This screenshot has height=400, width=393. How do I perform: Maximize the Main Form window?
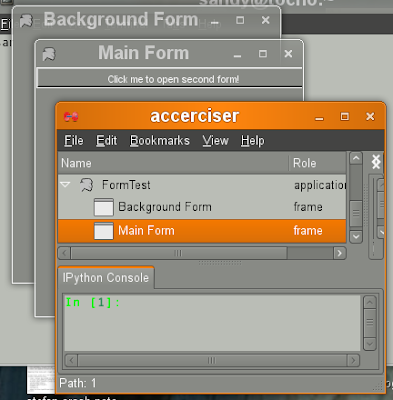click(x=263, y=54)
